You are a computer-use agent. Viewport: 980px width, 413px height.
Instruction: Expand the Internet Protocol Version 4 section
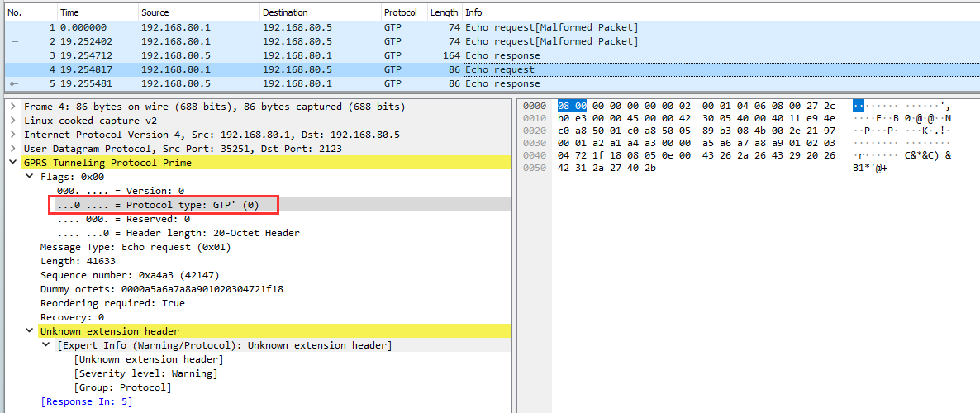tap(13, 135)
